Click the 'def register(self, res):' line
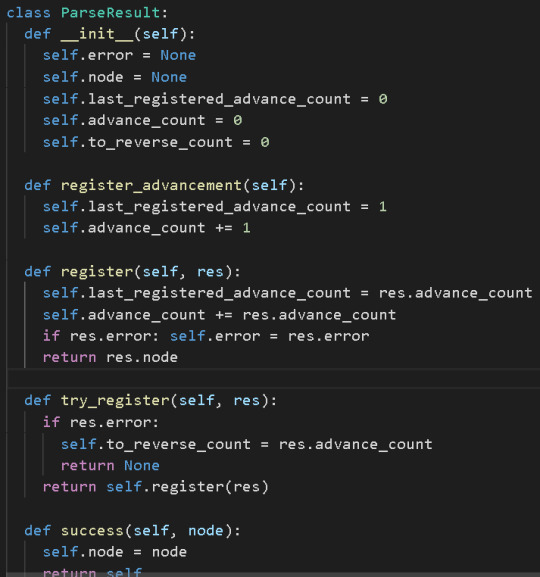Image resolution: width=540 pixels, height=577 pixels. point(133,272)
